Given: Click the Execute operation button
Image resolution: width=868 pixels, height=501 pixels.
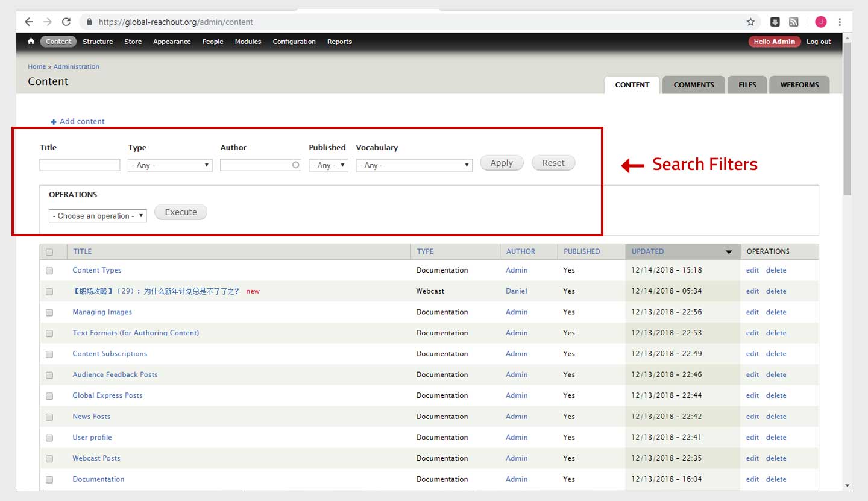Looking at the screenshot, I should tap(181, 212).
